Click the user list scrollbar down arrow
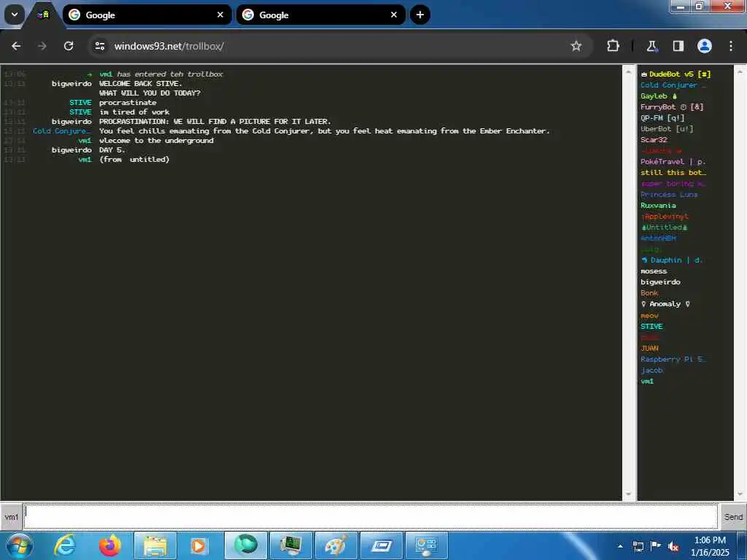Screen dimensions: 747x560 coord(740,494)
